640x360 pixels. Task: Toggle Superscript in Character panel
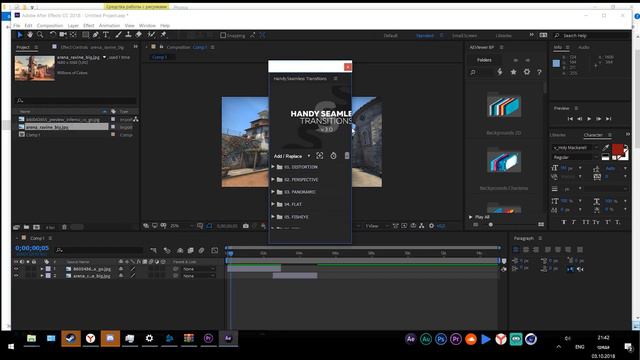607,222
